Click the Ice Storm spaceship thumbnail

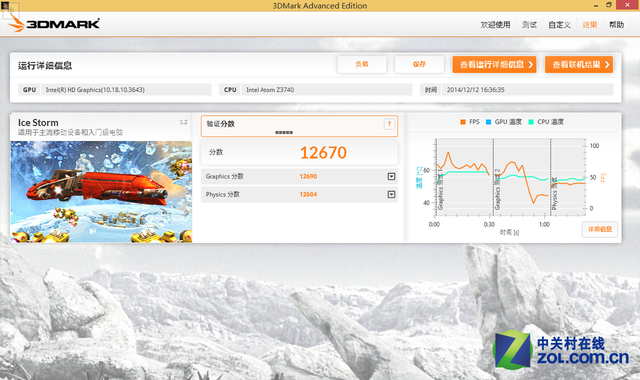101,192
